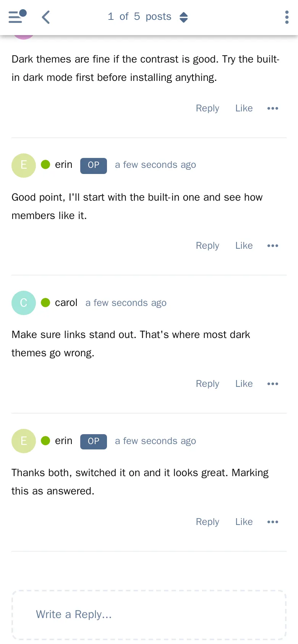The width and height of the screenshot is (298, 644).
Task: Open carol's profile via username
Action: tap(66, 303)
